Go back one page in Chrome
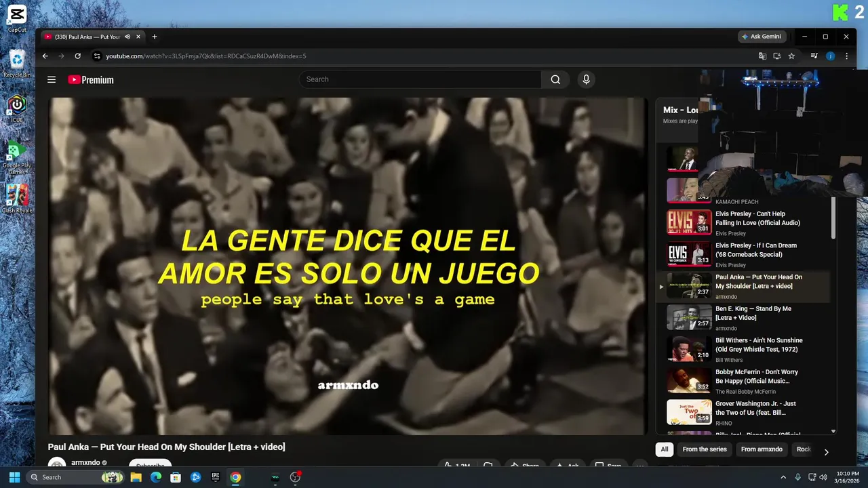This screenshot has height=488, width=868. click(45, 56)
